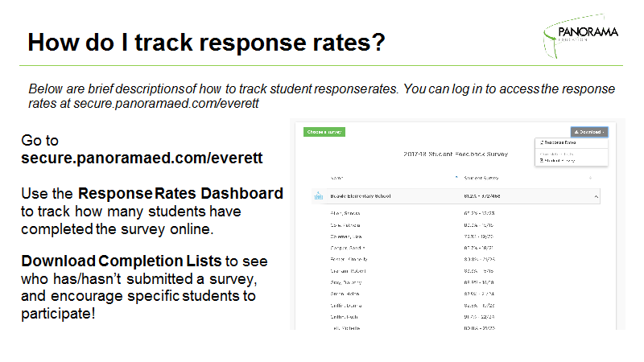Collapse the Beadle Elementary School row chevron

[x=596, y=196]
